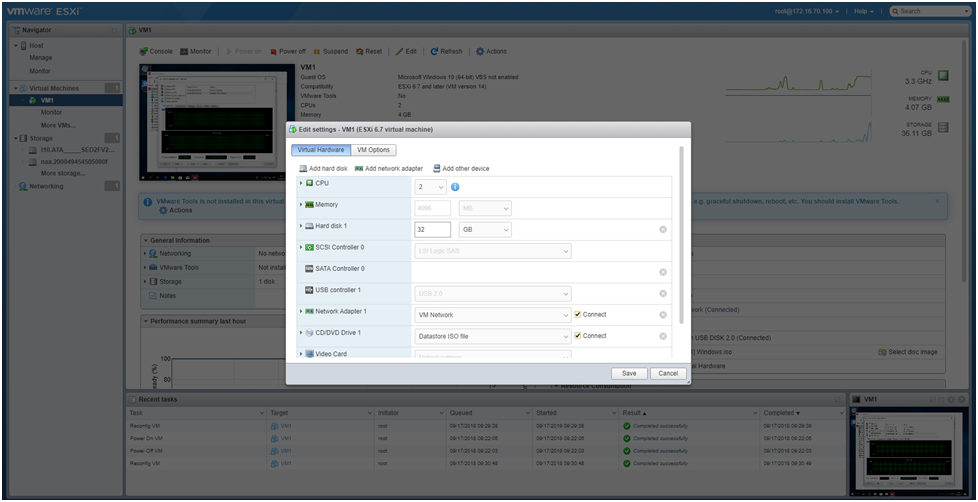Switch to the VM Options tab
978x502 pixels.
(x=374, y=150)
